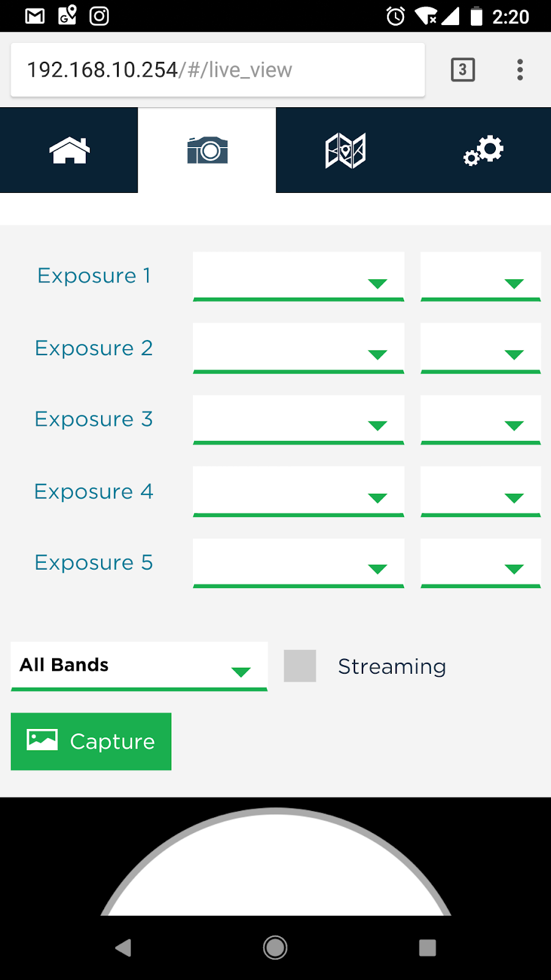The image size is (551, 980).
Task: Click the live preview image area
Action: point(275,856)
